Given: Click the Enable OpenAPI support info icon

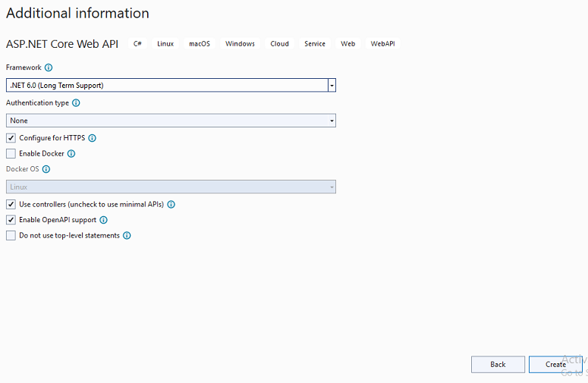Looking at the screenshot, I should [103, 220].
